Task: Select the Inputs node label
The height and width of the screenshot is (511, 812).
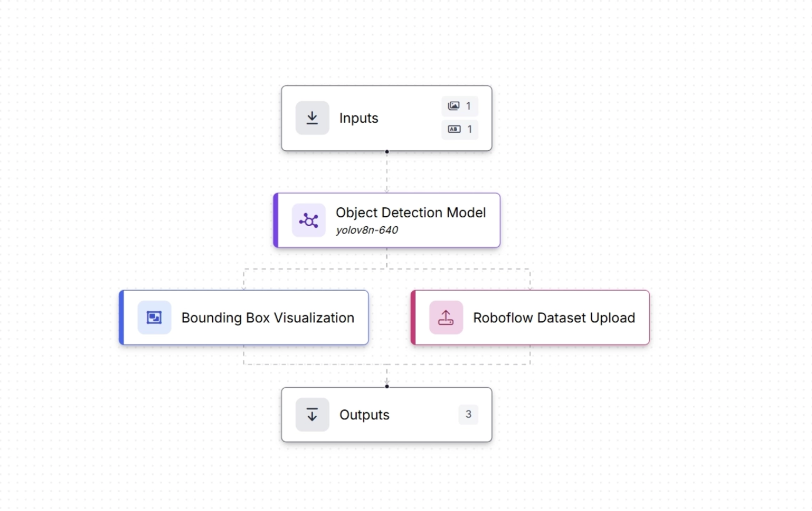Action: point(358,118)
